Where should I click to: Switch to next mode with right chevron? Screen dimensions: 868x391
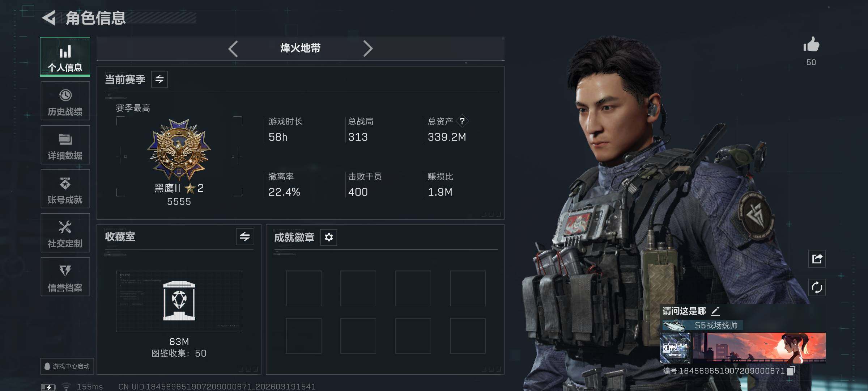[368, 49]
